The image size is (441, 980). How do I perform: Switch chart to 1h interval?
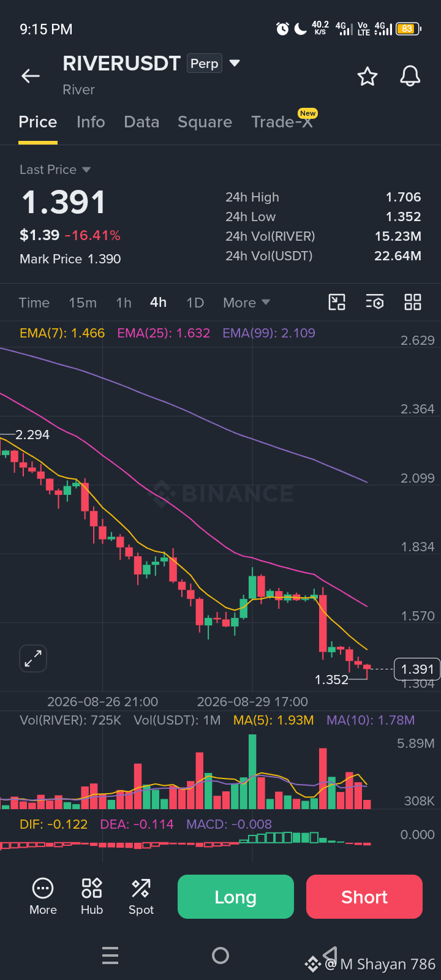click(124, 303)
